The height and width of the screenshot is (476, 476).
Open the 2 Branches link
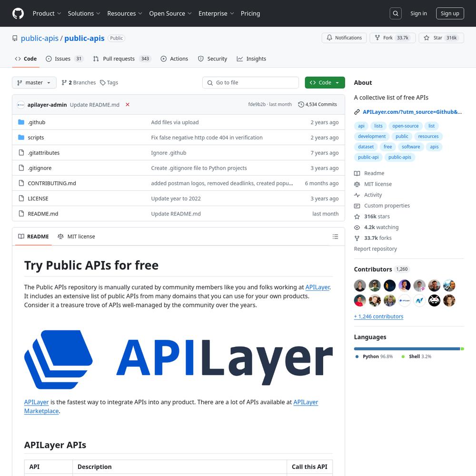pos(79,82)
